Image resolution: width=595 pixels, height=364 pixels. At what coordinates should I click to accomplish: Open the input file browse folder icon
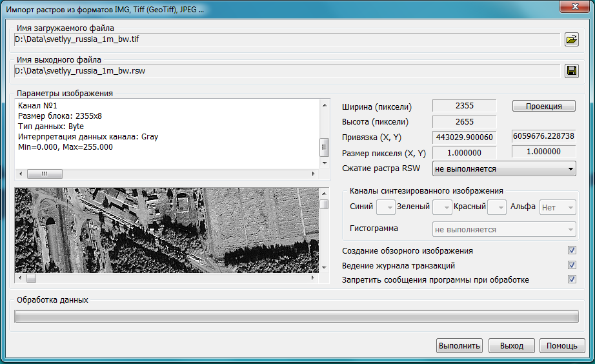coord(571,39)
